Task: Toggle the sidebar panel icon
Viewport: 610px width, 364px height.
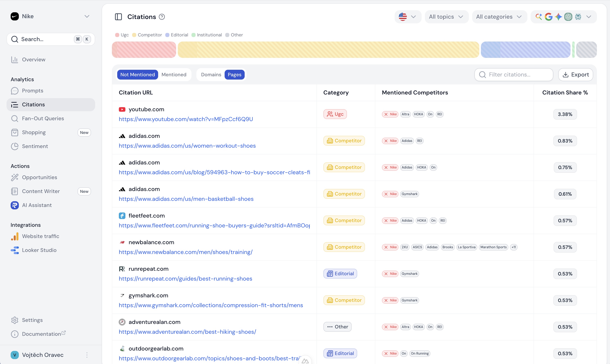Action: pos(118,17)
